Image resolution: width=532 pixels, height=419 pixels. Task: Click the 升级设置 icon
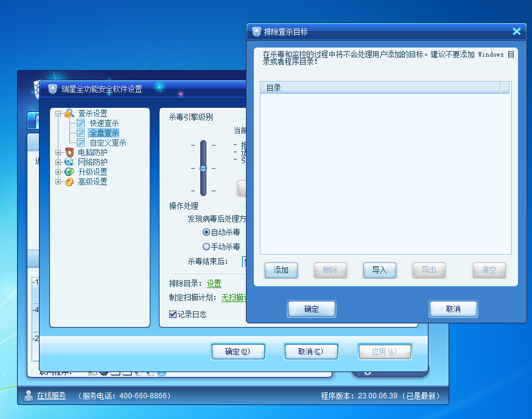tap(69, 172)
